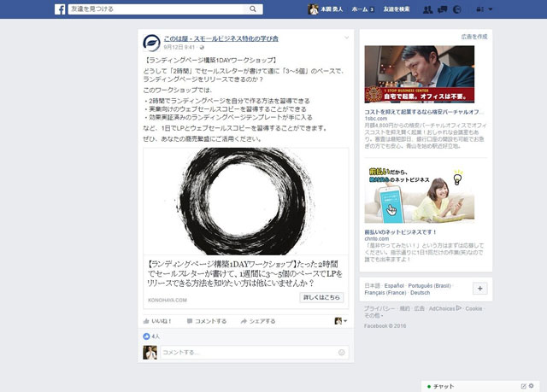547x392 pixels.
Task: Expand the account dropdown arrow
Action: pyautogui.click(x=491, y=9)
